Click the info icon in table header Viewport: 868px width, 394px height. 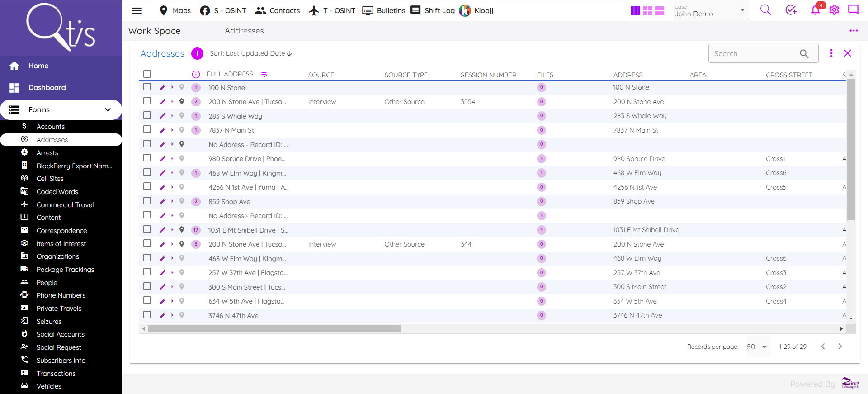click(x=196, y=74)
